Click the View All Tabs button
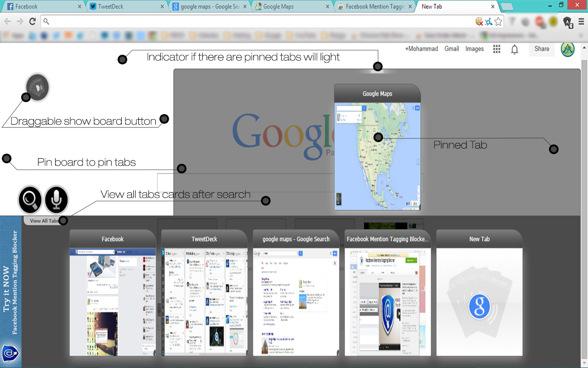The height and width of the screenshot is (368, 588). pyautogui.click(x=44, y=221)
